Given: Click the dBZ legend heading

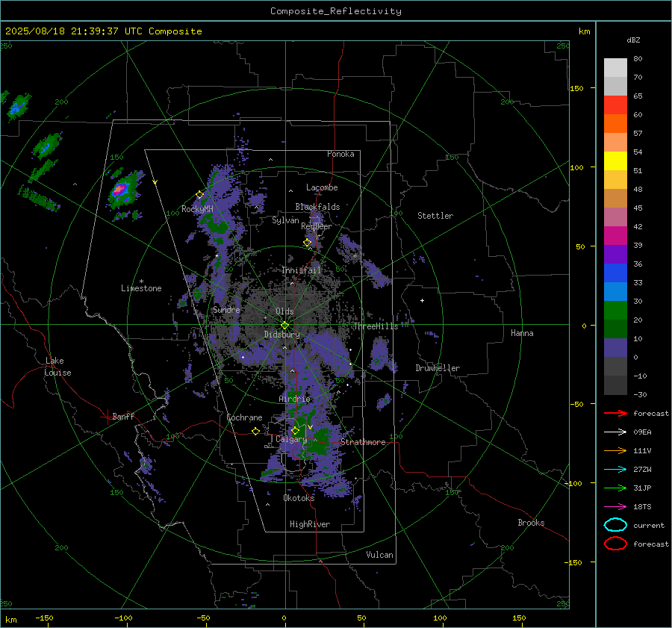Looking at the screenshot, I should point(633,40).
